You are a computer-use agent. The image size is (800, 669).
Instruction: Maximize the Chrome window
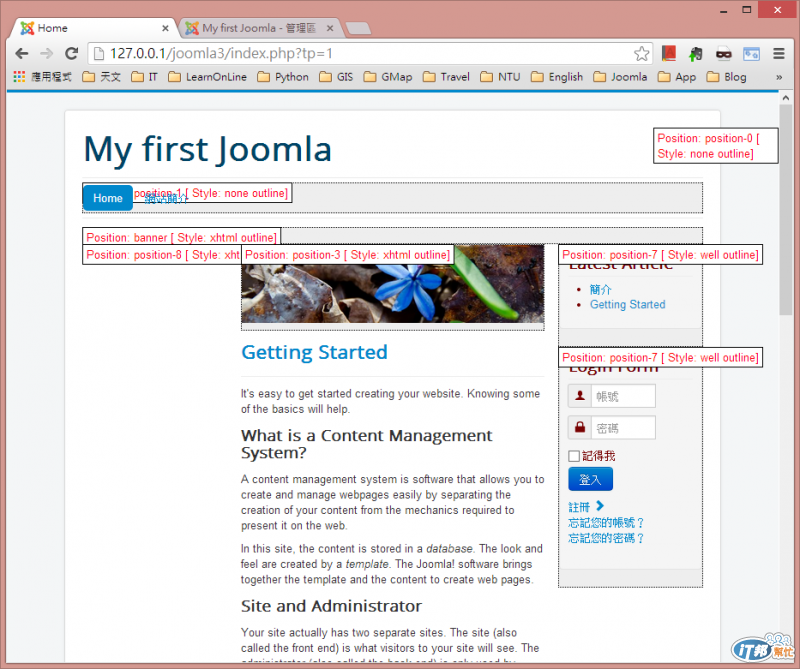746,10
